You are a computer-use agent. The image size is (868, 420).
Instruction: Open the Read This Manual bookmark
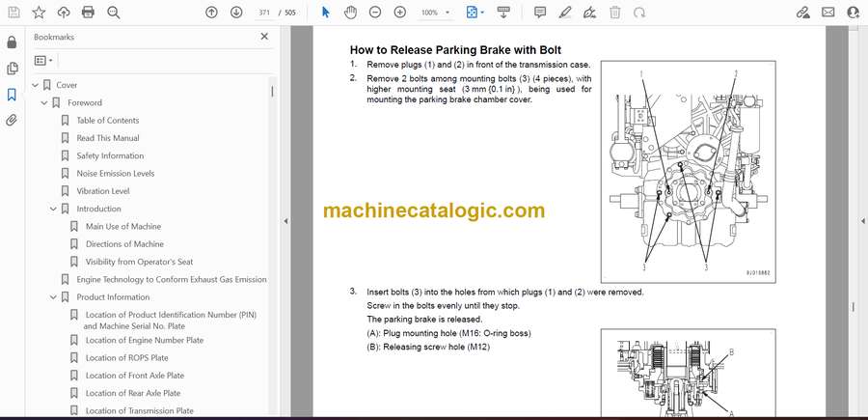pos(108,138)
